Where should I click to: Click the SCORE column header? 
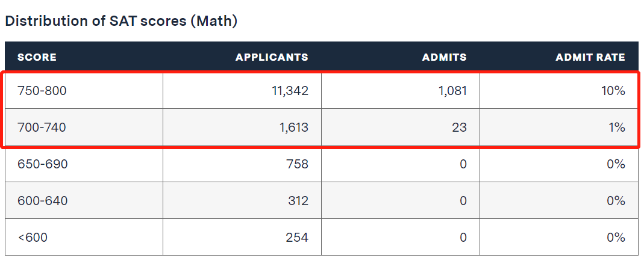[x=37, y=58]
